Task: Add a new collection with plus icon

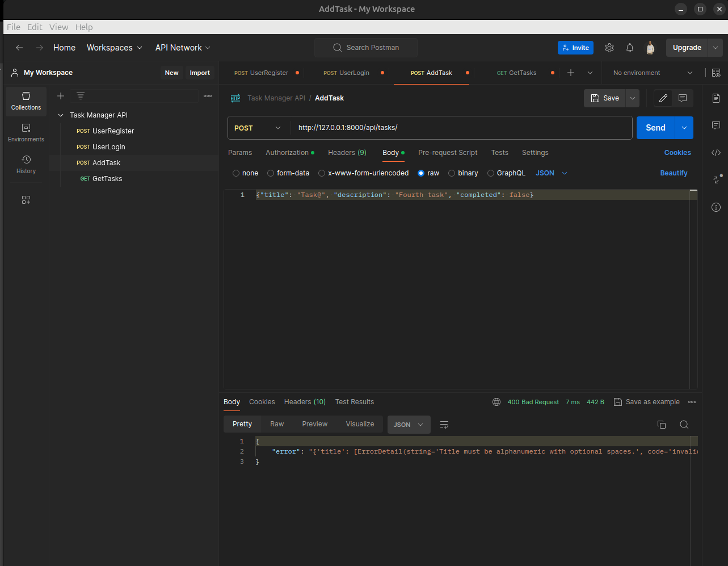Action: coord(61,96)
